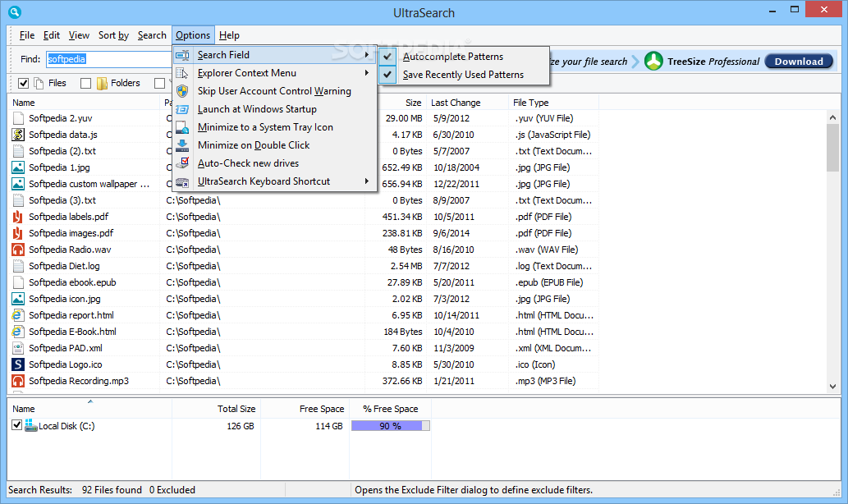This screenshot has height=504, width=848.
Task: Click PDF icon of Softpedia labels.pdf
Action: coord(18,217)
